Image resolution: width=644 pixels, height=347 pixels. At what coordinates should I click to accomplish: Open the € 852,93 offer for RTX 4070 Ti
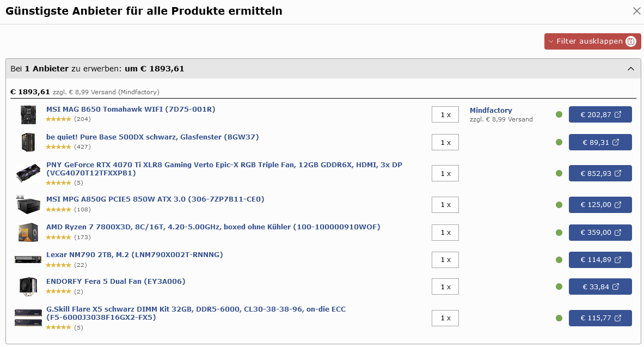(x=600, y=173)
